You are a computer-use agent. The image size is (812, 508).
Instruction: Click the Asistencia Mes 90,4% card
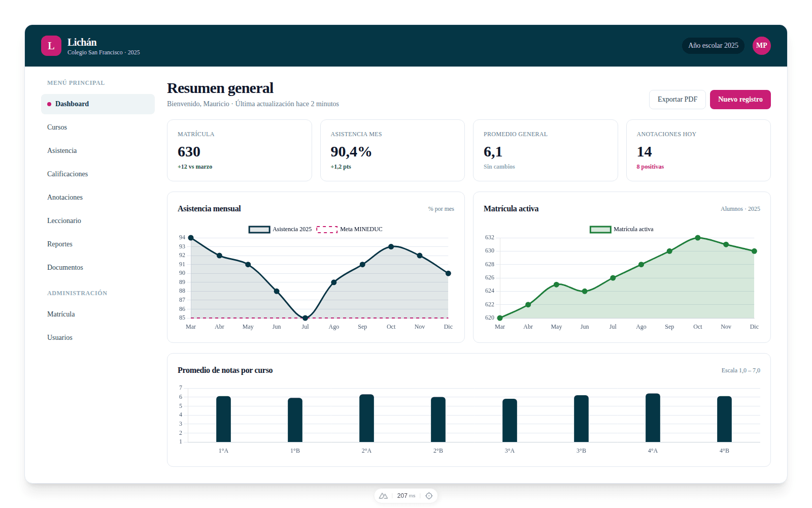tap(392, 150)
